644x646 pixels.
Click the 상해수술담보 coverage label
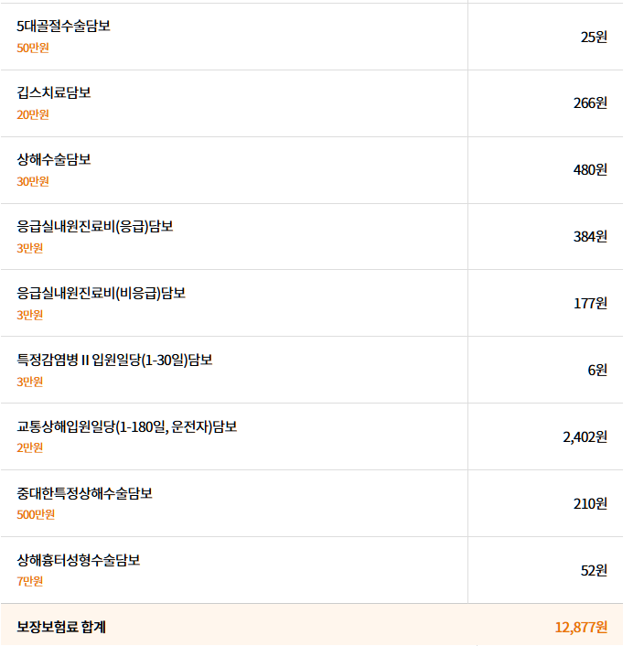coord(54,159)
